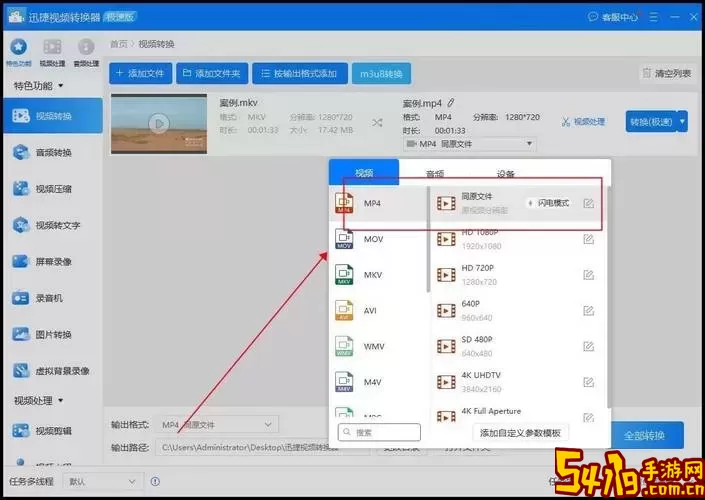
Task: Choose AVI format in list
Action: pos(378,311)
